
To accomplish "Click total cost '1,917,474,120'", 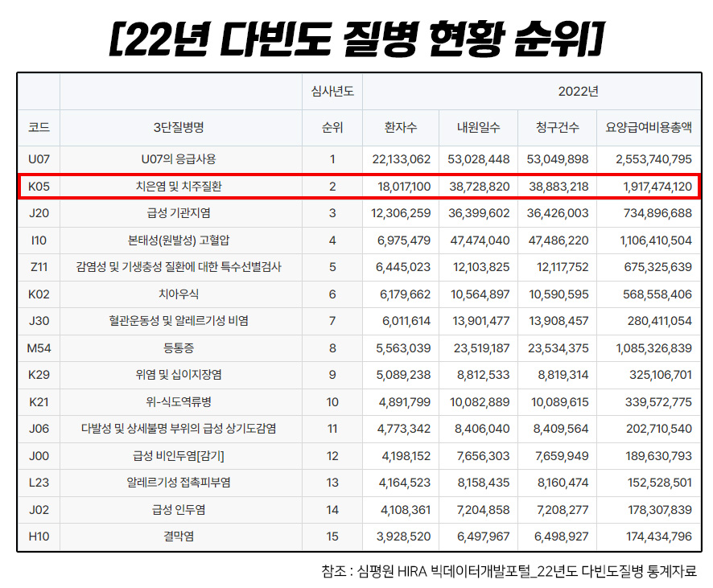I will click(x=657, y=187).
